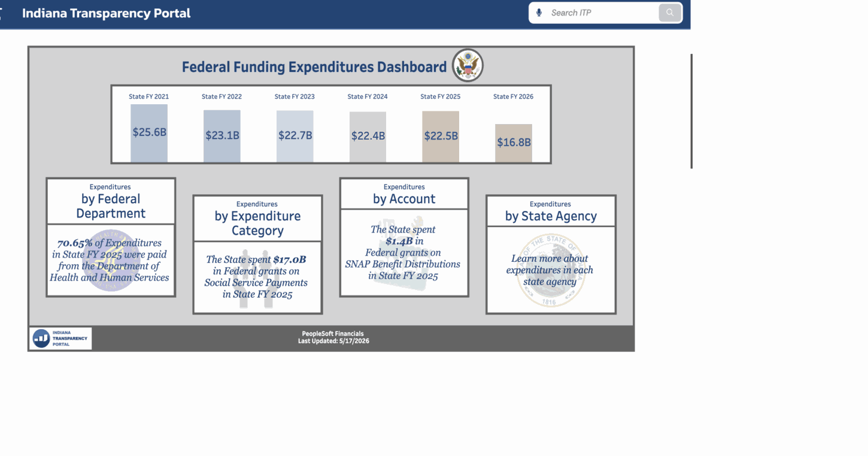This screenshot has width=868, height=456.
Task: Click the Learn more about state agency tile
Action: click(x=551, y=270)
